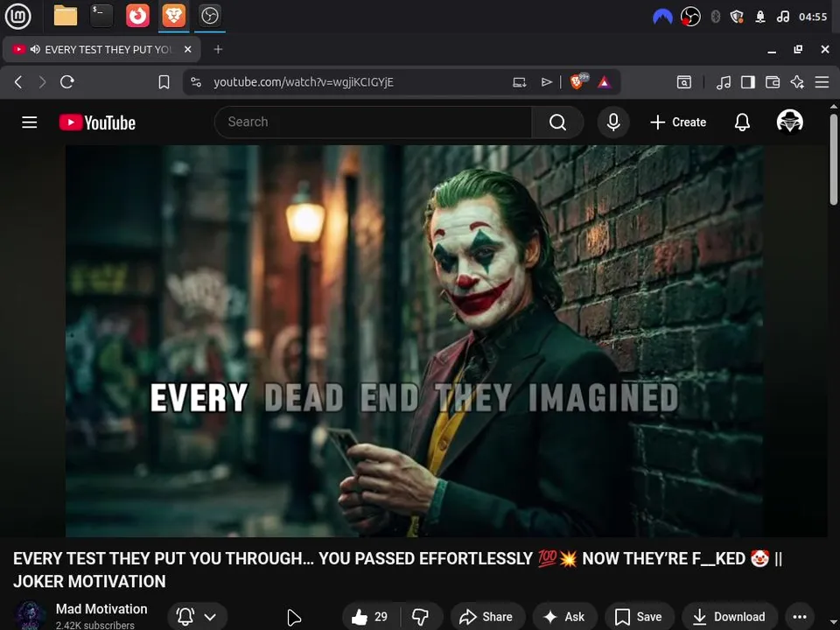The image size is (840, 630).
Task: Go forward to the next page
Action: [x=42, y=82]
